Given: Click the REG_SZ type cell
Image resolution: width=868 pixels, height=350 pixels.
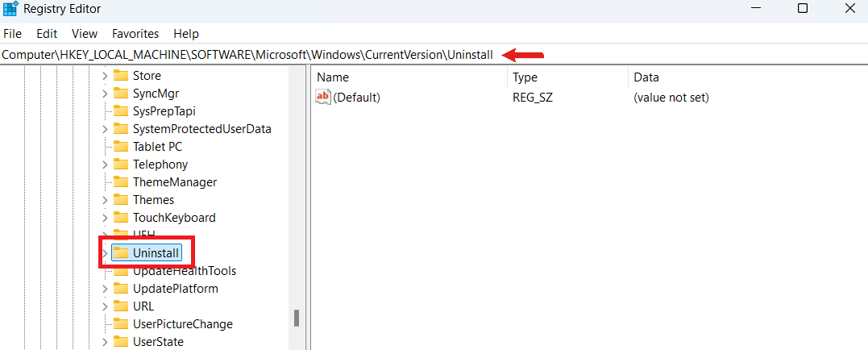Looking at the screenshot, I should tap(533, 98).
